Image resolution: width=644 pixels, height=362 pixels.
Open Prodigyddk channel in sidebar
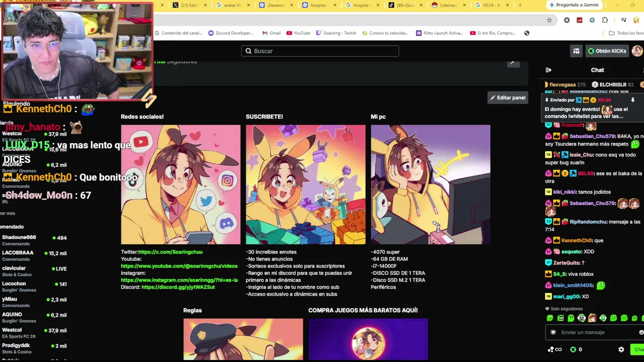(x=34, y=348)
